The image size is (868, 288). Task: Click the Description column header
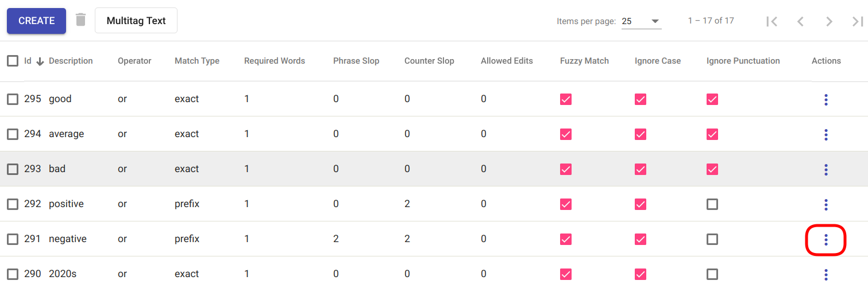tap(71, 61)
